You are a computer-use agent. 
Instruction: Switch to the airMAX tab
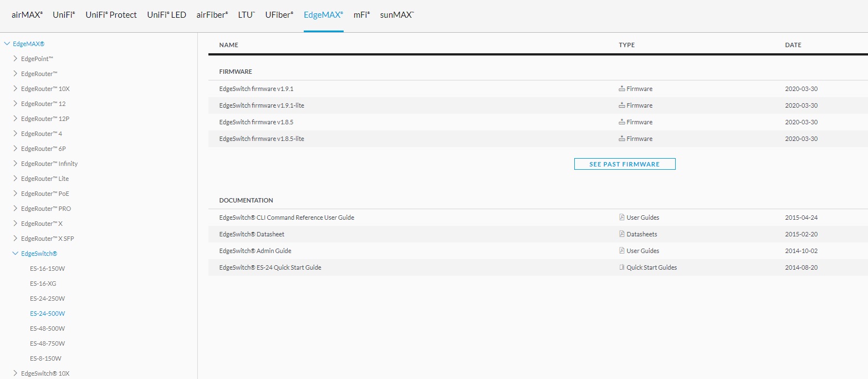click(x=27, y=15)
